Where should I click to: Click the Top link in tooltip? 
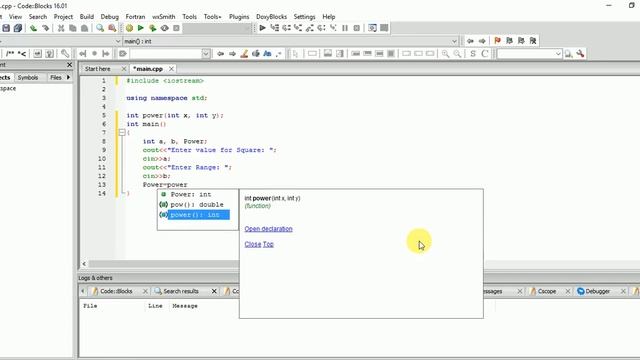coord(268,244)
